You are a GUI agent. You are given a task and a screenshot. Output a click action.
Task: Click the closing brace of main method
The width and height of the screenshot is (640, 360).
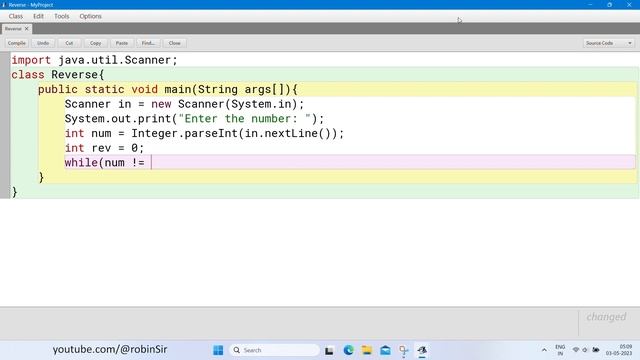pos(41,177)
